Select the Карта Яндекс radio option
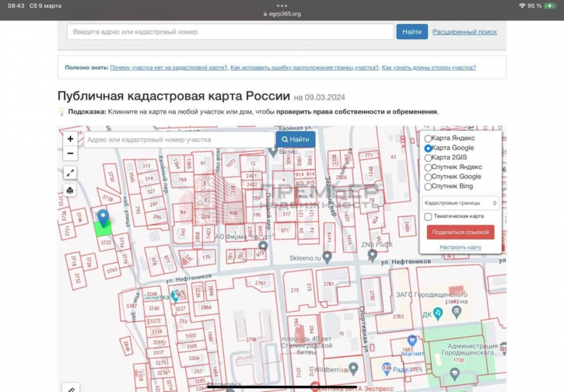This screenshot has width=564, height=392. pyautogui.click(x=428, y=138)
